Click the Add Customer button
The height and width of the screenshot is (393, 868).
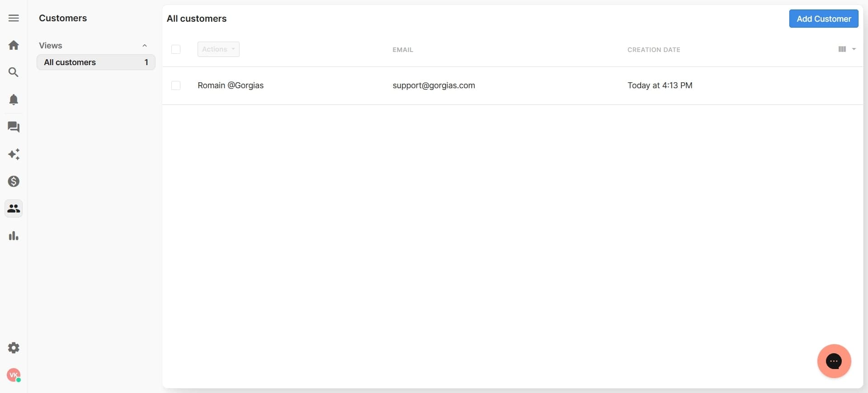823,19
